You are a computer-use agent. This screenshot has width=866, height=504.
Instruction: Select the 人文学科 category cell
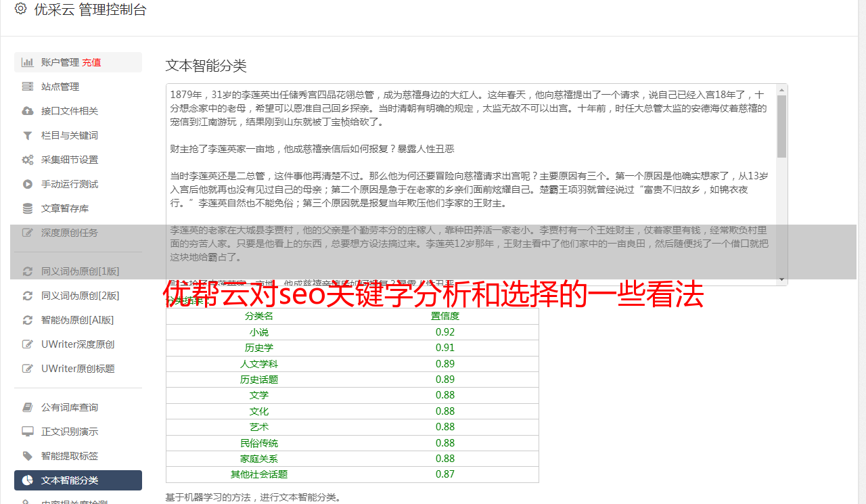tap(259, 364)
